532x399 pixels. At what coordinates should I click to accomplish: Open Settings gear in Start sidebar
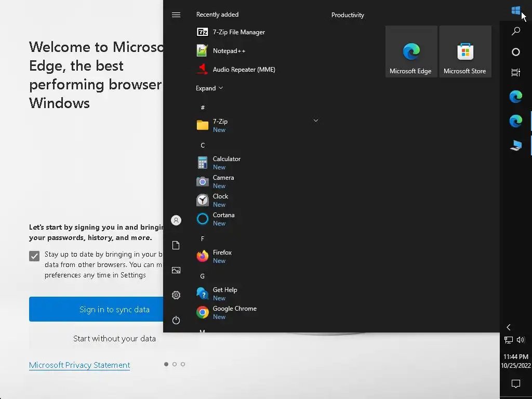coord(176,295)
